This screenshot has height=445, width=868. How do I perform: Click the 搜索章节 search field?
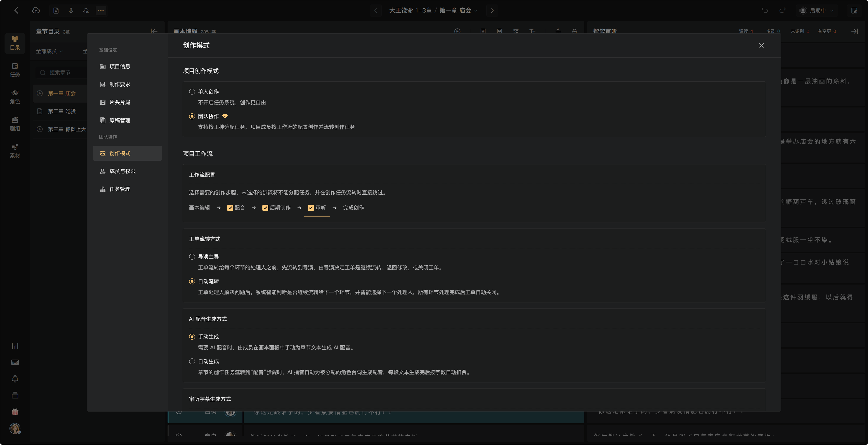pos(62,72)
